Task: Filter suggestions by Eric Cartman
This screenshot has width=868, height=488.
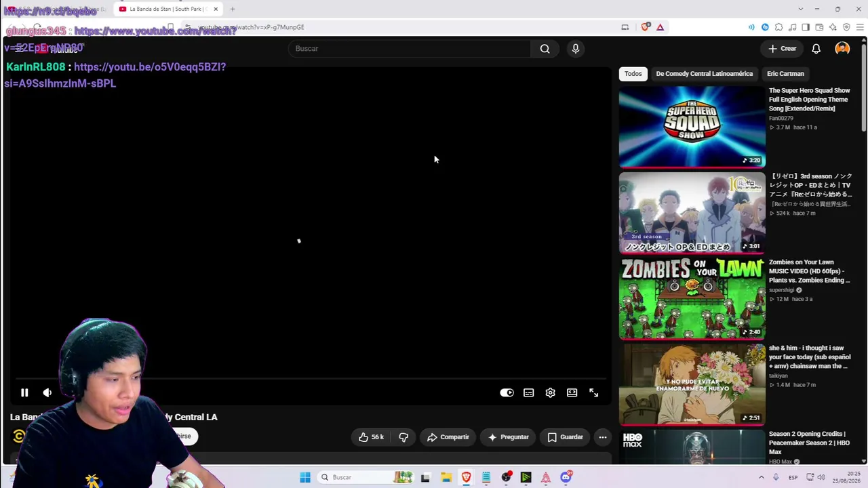Action: click(785, 74)
